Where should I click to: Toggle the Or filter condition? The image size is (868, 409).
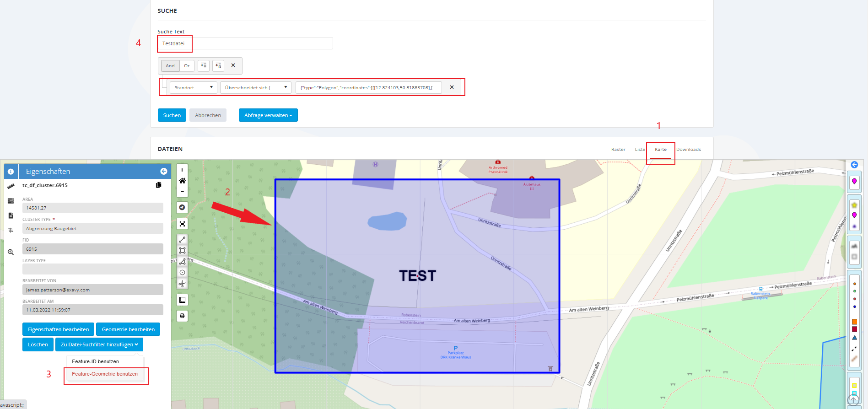click(187, 66)
